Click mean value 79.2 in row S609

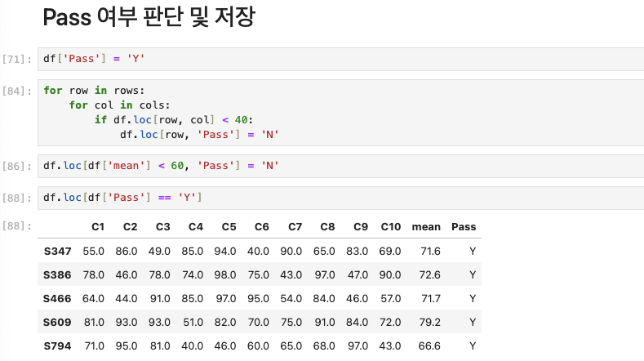(429, 323)
